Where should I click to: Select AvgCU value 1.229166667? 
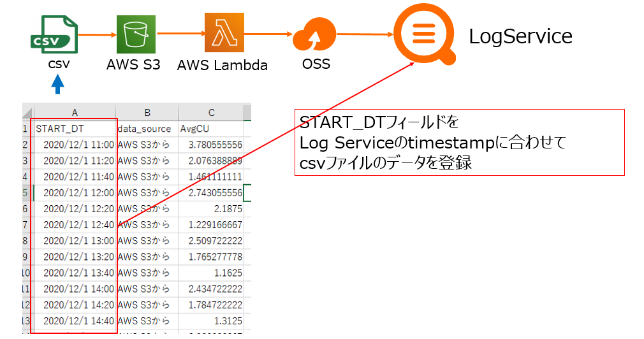(x=211, y=225)
